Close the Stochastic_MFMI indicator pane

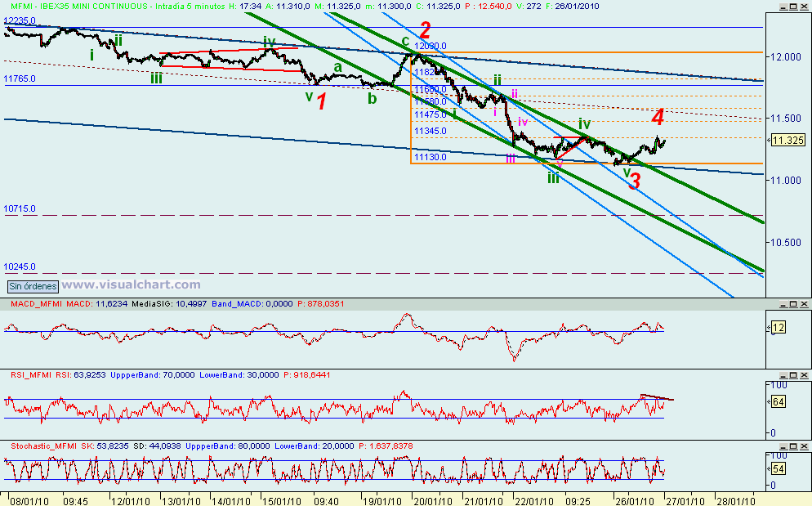click(x=803, y=446)
